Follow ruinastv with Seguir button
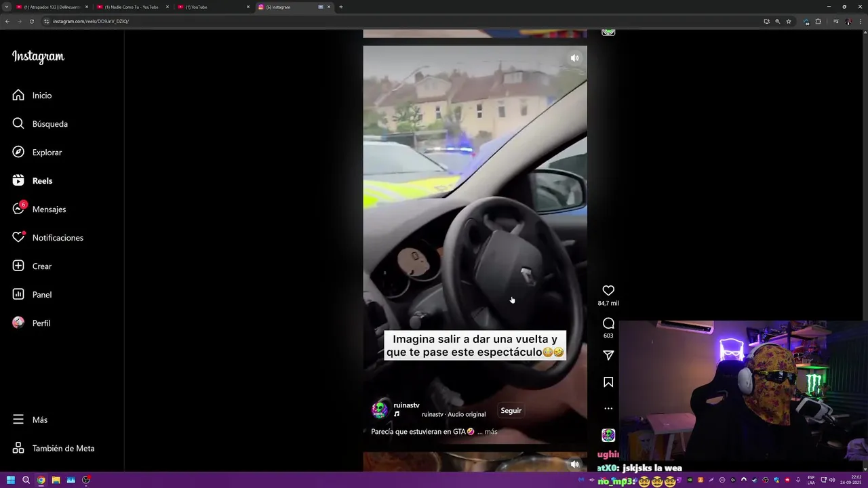 click(511, 411)
